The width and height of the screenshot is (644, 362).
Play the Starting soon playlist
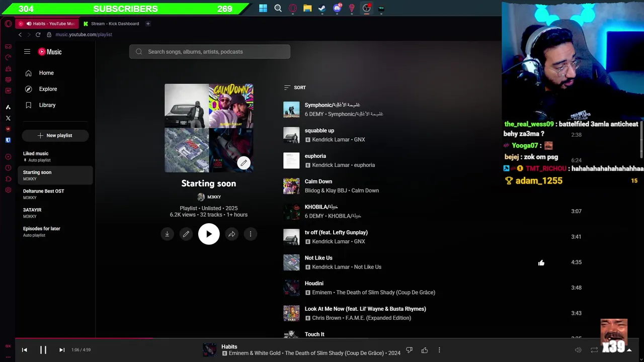(209, 234)
